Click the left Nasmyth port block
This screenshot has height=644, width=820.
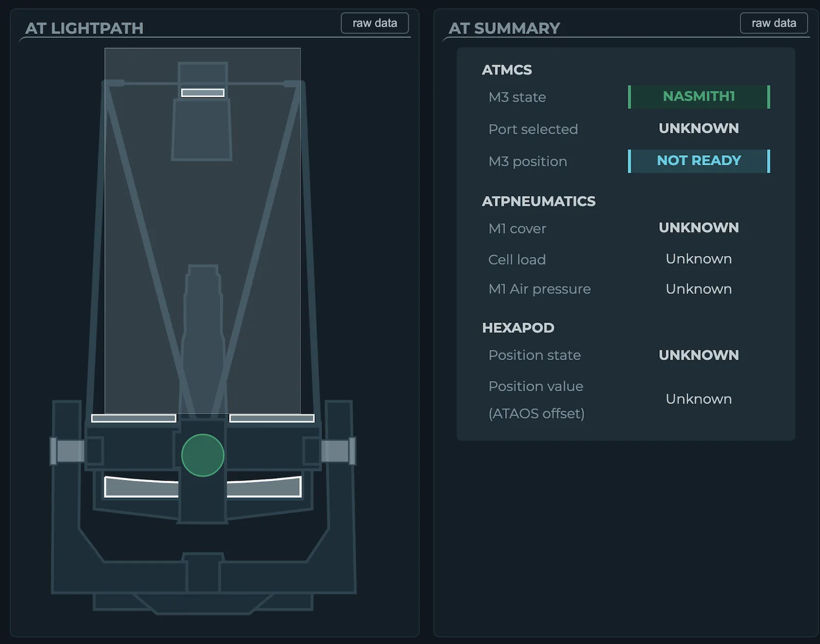[67, 451]
